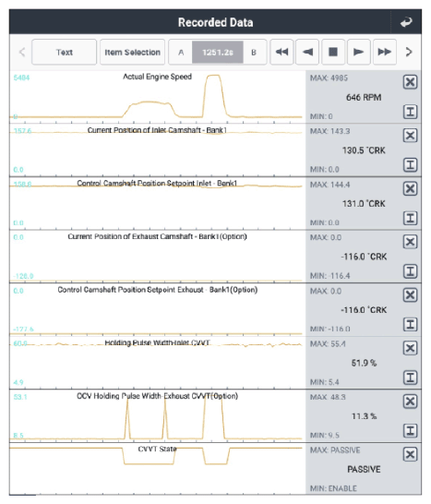Click the peak on Actual Engine Speed graph
The width and height of the screenshot is (431, 504).
(x=214, y=76)
